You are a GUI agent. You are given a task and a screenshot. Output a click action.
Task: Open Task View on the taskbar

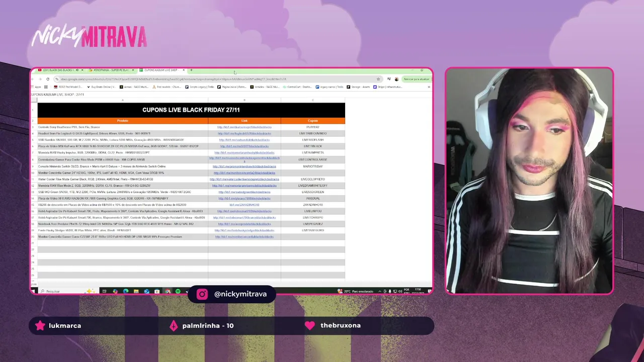coord(104,291)
